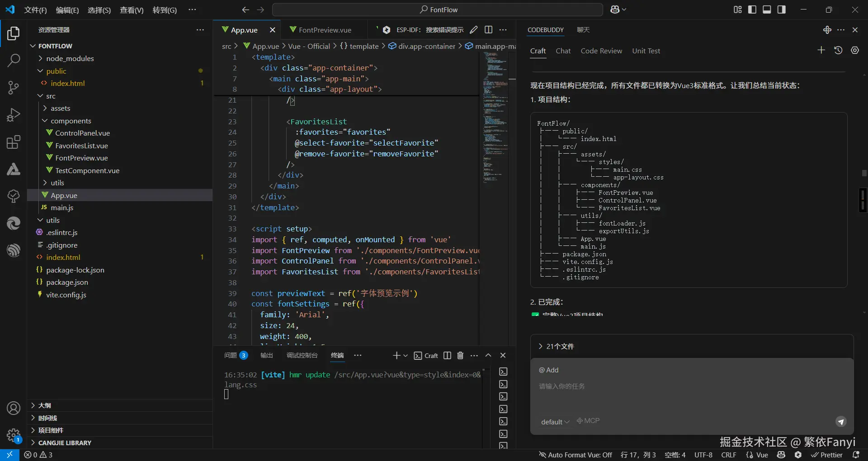Image resolution: width=868 pixels, height=461 pixels.
Task: Toggle the primary side bar layout button
Action: click(x=752, y=9)
